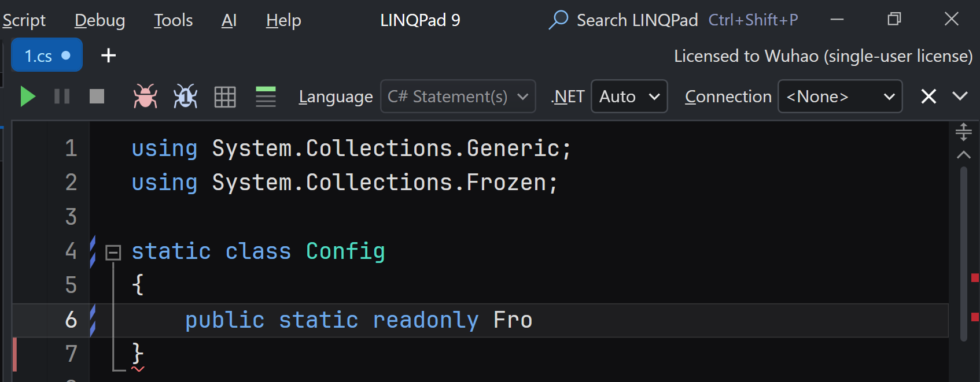Switch results to rich text view
This screenshot has width=980, height=382.
pos(266,97)
